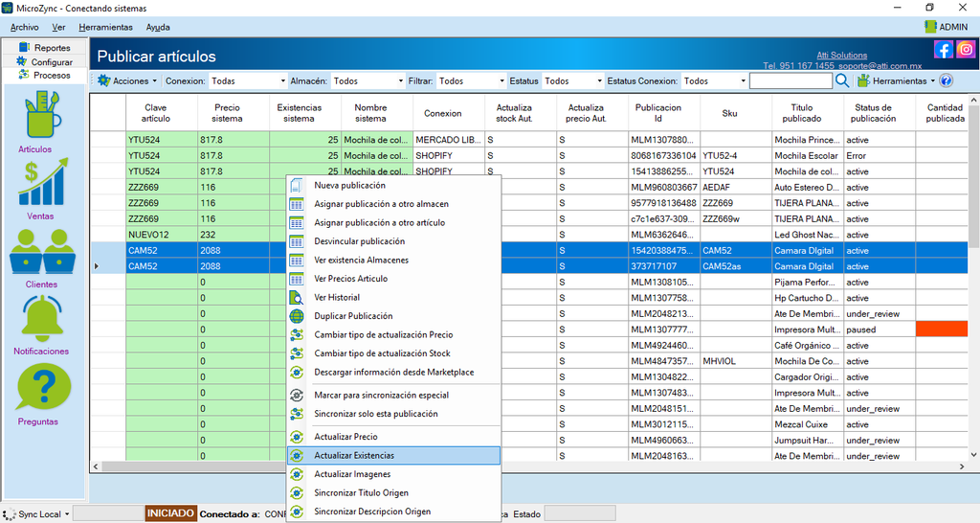This screenshot has width=980, height=523.
Task: Click the blue help icon beside Herramientas
Action: point(947,80)
